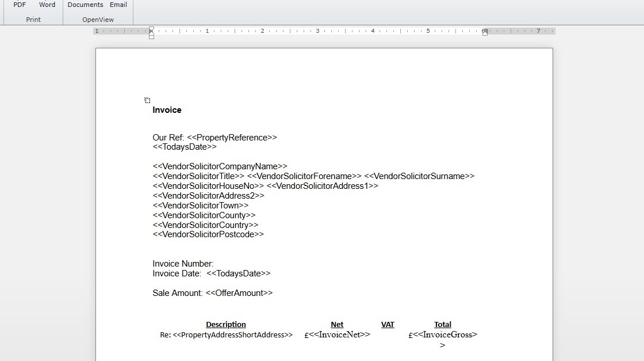
Task: Click the Net column header
Action: tap(337, 324)
